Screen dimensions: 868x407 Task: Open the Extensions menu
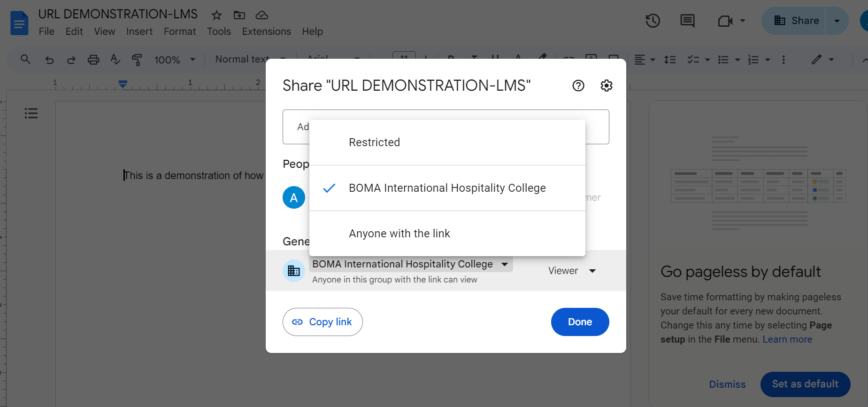pyautogui.click(x=266, y=31)
